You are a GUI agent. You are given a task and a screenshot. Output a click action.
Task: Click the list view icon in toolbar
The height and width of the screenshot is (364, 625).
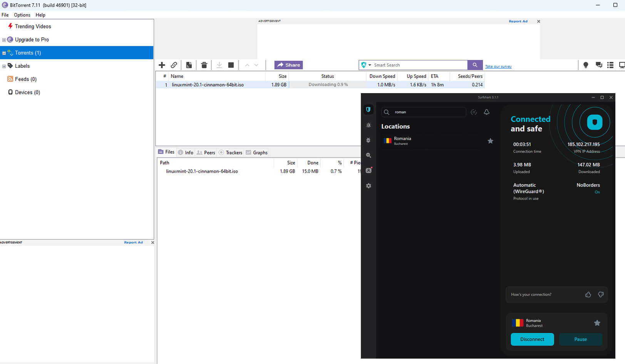[610, 65]
